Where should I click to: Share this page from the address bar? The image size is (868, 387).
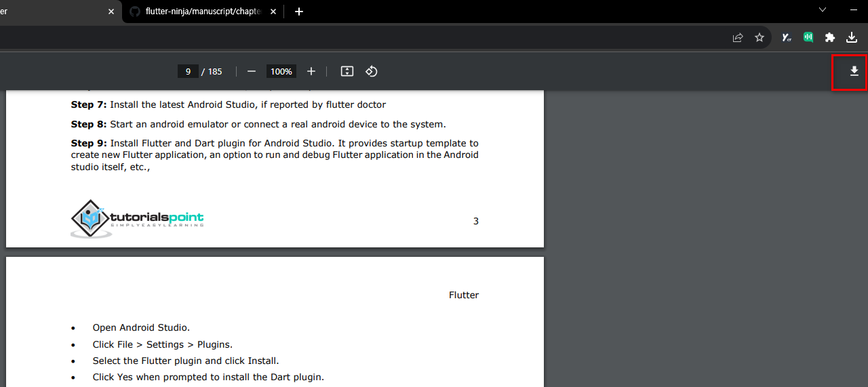coord(738,38)
